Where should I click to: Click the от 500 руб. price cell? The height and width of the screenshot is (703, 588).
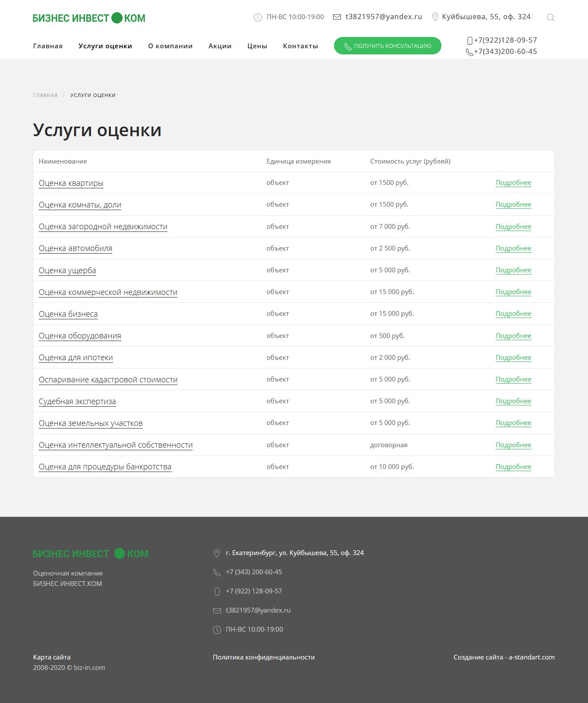(388, 336)
